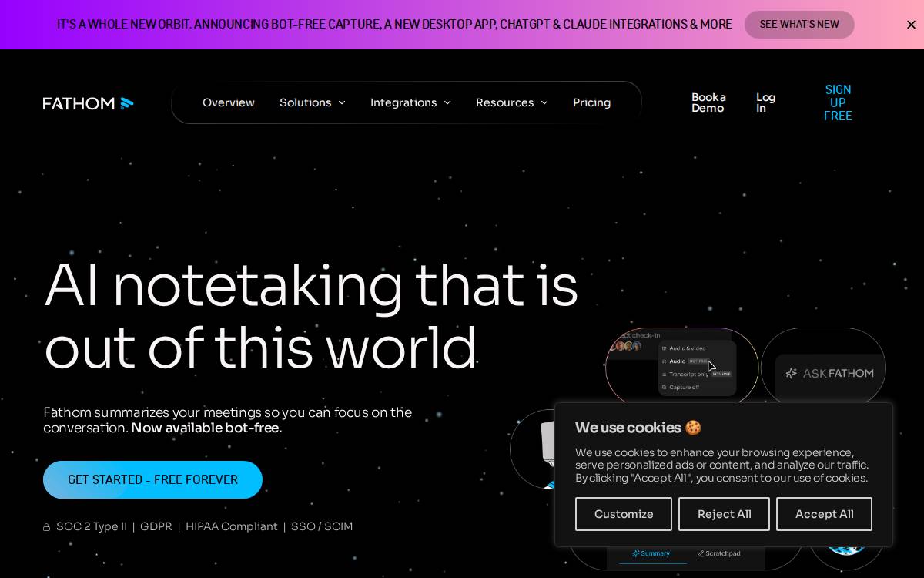Click the "SOC 2 Type II" text

click(x=92, y=526)
